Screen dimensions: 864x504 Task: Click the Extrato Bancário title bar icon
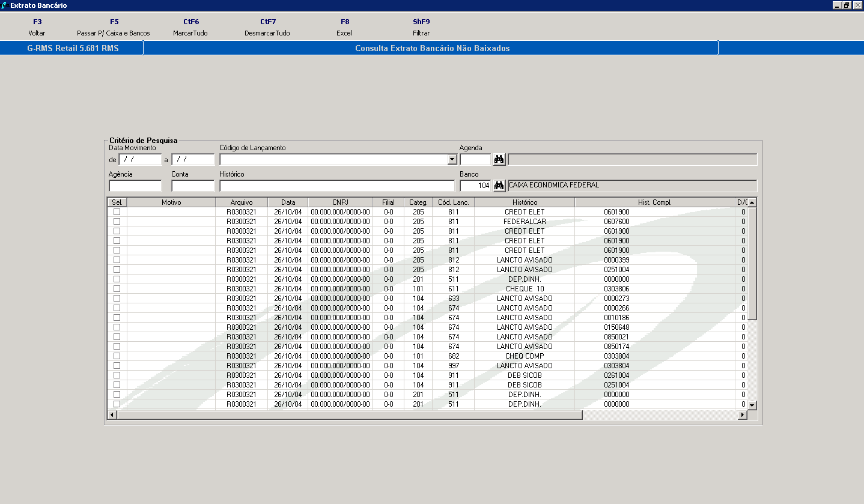[5, 5]
